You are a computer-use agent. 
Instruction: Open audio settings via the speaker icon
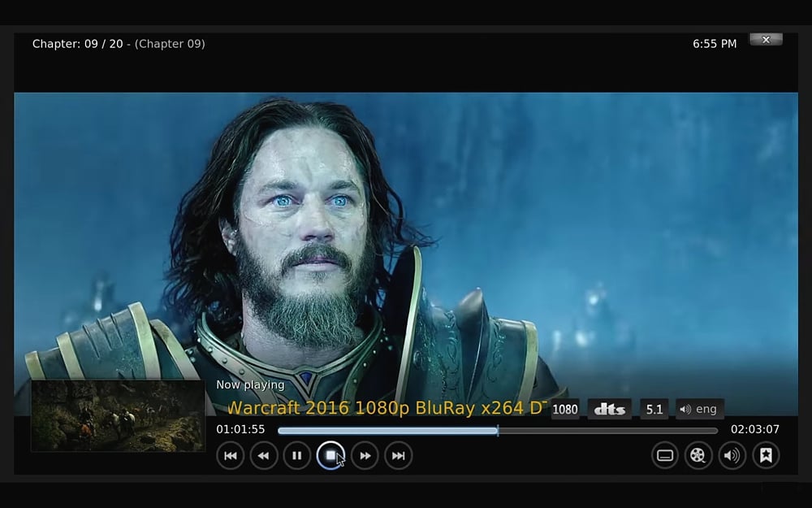pyautogui.click(x=732, y=455)
